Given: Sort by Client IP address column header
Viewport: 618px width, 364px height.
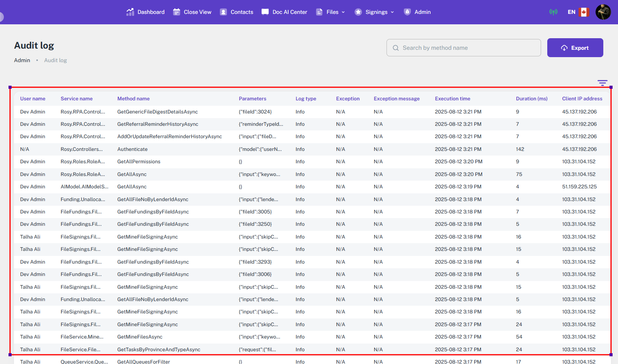Looking at the screenshot, I should click(x=582, y=99).
